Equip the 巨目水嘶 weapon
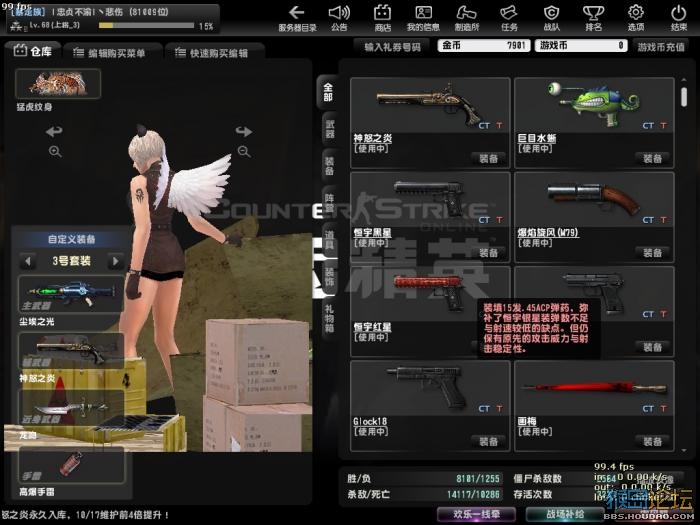700x525 pixels. 652,158
